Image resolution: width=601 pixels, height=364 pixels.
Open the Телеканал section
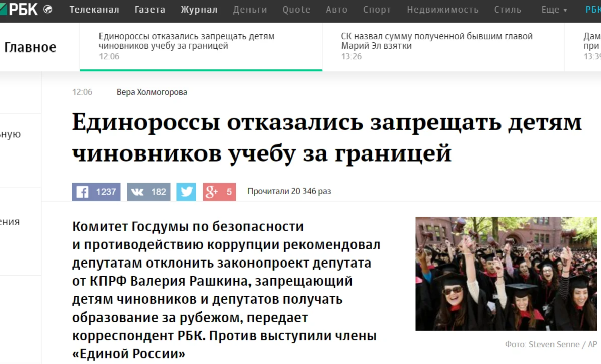94,9
